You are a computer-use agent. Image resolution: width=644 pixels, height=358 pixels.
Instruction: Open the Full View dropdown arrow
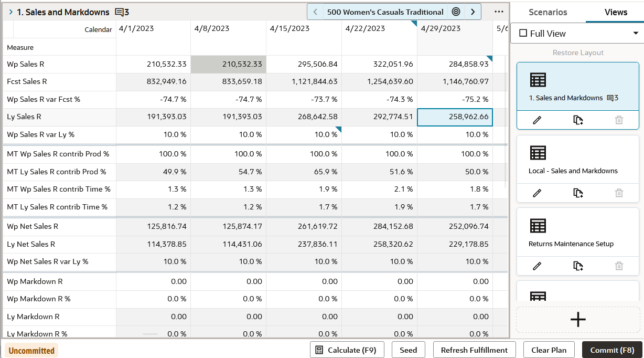pyautogui.click(x=635, y=33)
